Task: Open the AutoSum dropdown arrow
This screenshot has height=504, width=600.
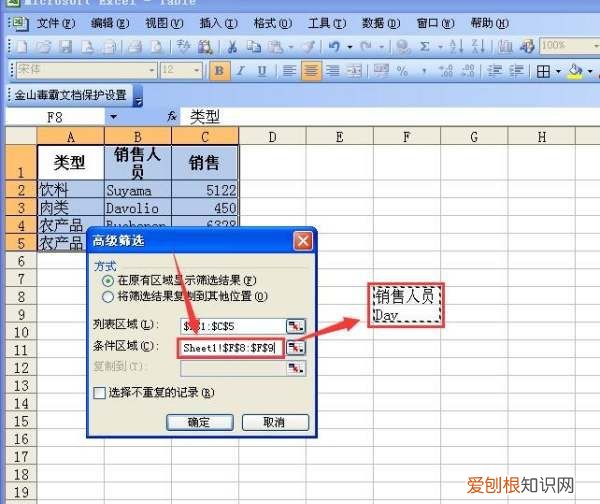Action: pos(440,47)
